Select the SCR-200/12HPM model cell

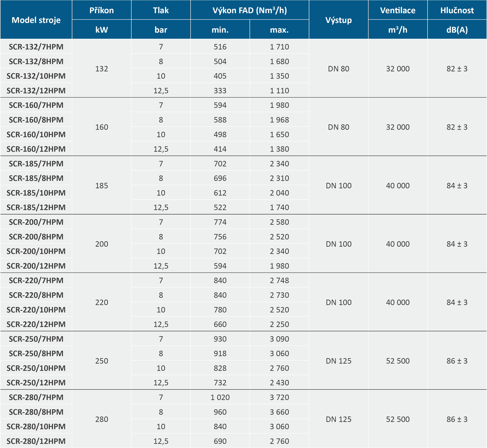(36, 266)
